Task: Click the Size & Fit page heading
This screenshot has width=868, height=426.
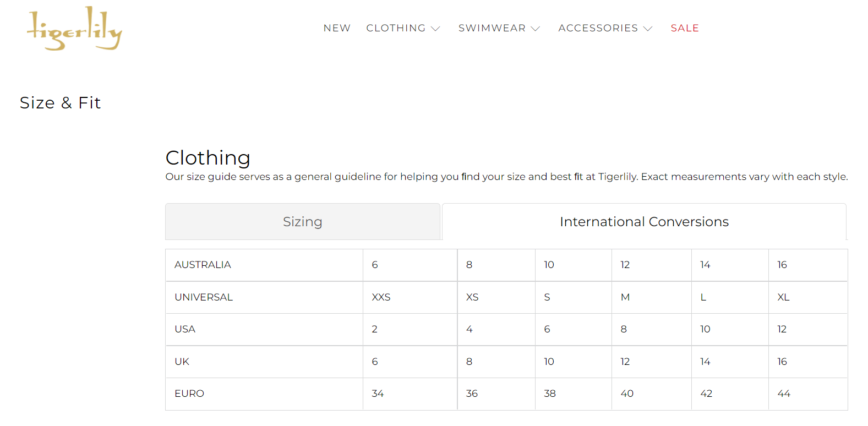Action: (x=60, y=103)
